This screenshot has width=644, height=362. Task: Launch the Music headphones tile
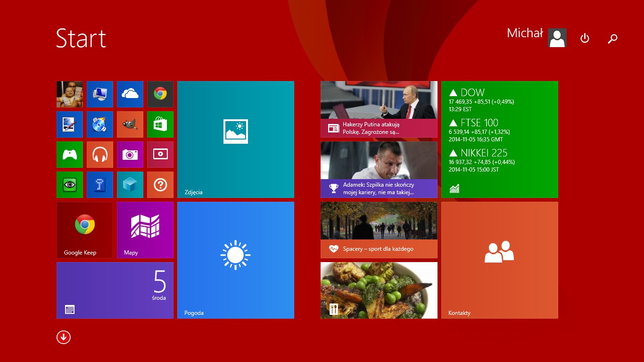pos(100,155)
